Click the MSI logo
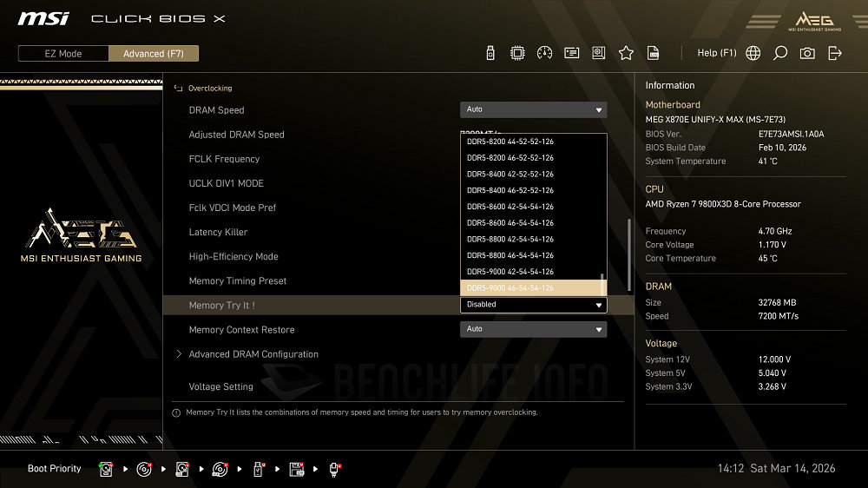868x488 pixels. click(x=43, y=19)
